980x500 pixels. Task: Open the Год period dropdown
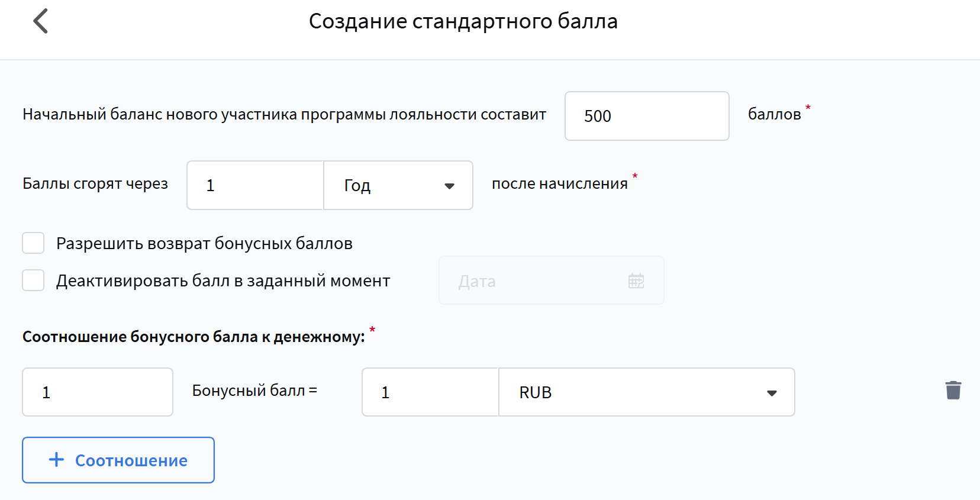pyautogui.click(x=398, y=185)
